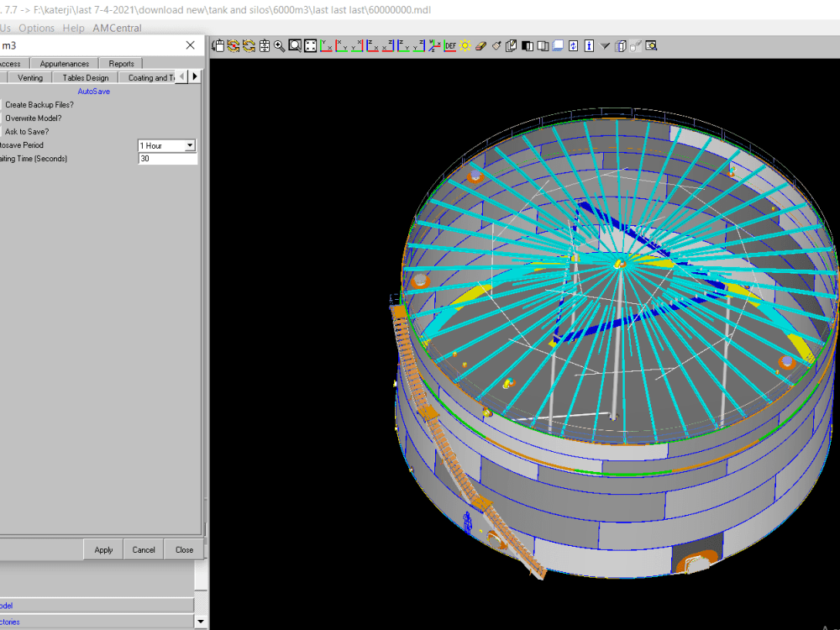Select the rotate view icon
Viewport: 840px width, 630px height.
tap(232, 46)
